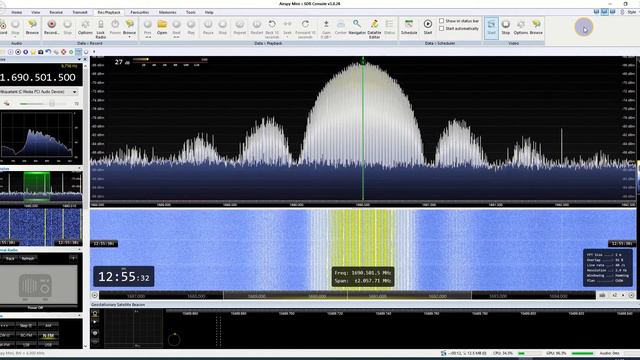Click the playback Next button
The width and height of the screenshot is (640, 360).
[x=176, y=28]
